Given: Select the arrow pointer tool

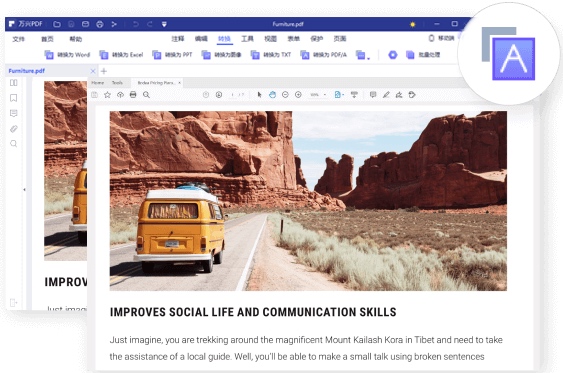Looking at the screenshot, I should click(259, 95).
